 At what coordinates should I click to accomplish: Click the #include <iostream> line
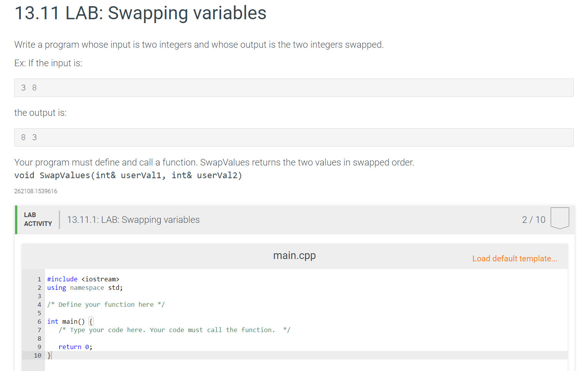[x=83, y=279]
